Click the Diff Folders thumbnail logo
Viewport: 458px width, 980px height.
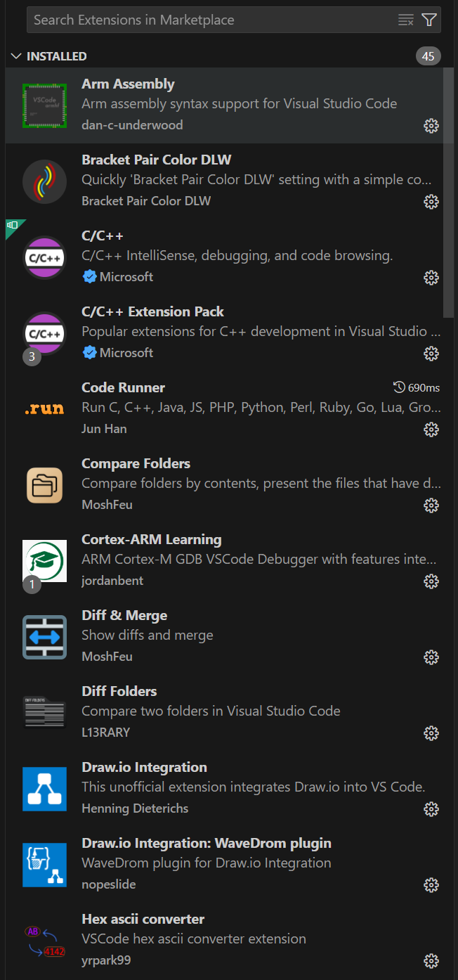tap(44, 713)
